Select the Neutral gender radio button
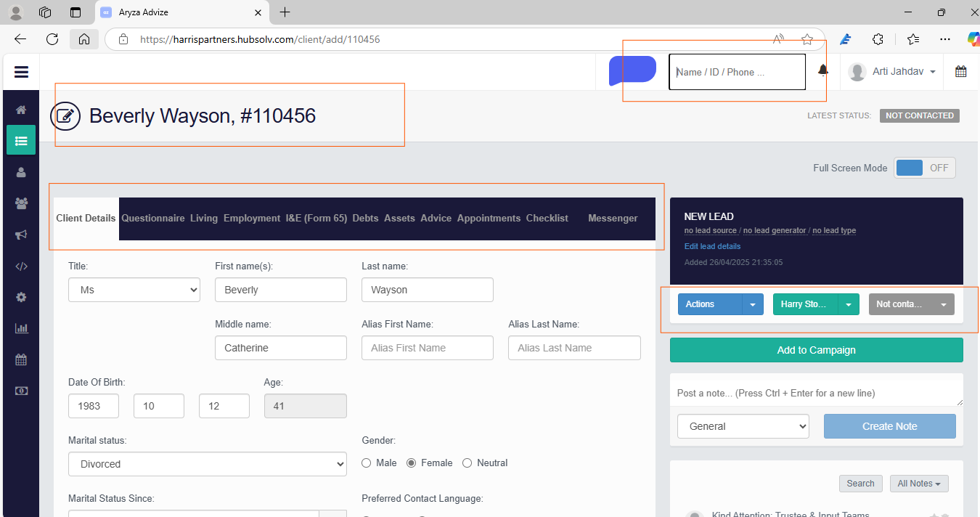The width and height of the screenshot is (980, 517). (467, 463)
